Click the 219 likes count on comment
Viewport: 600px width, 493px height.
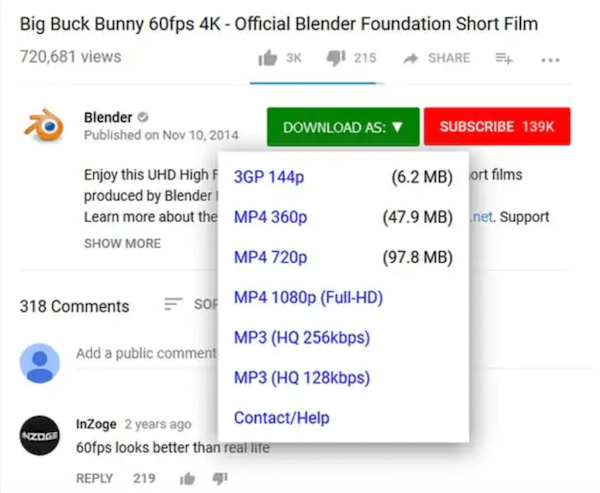point(144,478)
